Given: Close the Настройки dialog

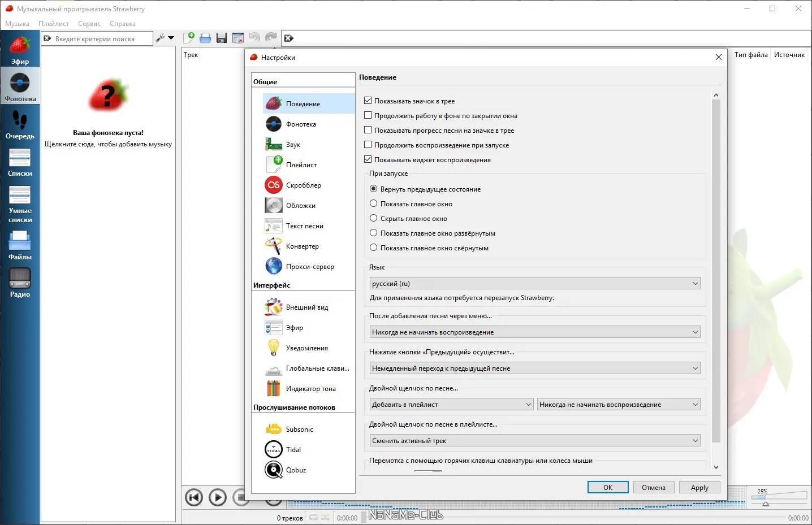Looking at the screenshot, I should tap(718, 57).
